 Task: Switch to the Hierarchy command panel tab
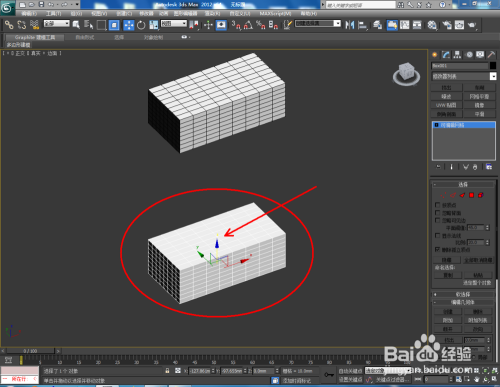(457, 55)
